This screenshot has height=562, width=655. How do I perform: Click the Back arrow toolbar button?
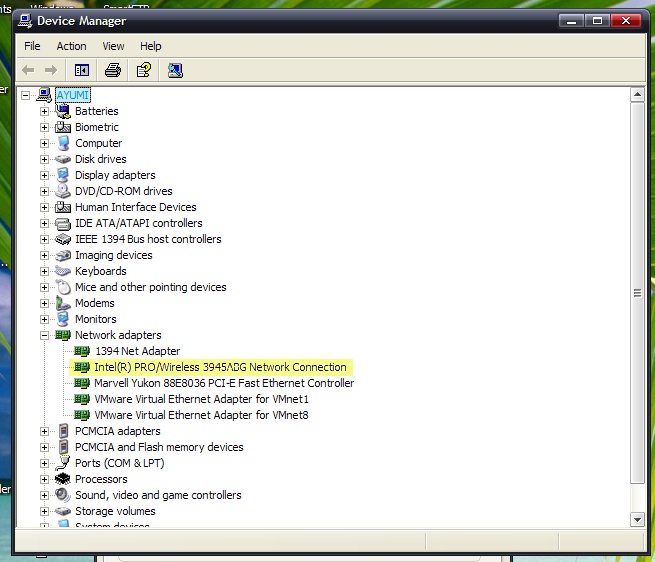(x=28, y=70)
